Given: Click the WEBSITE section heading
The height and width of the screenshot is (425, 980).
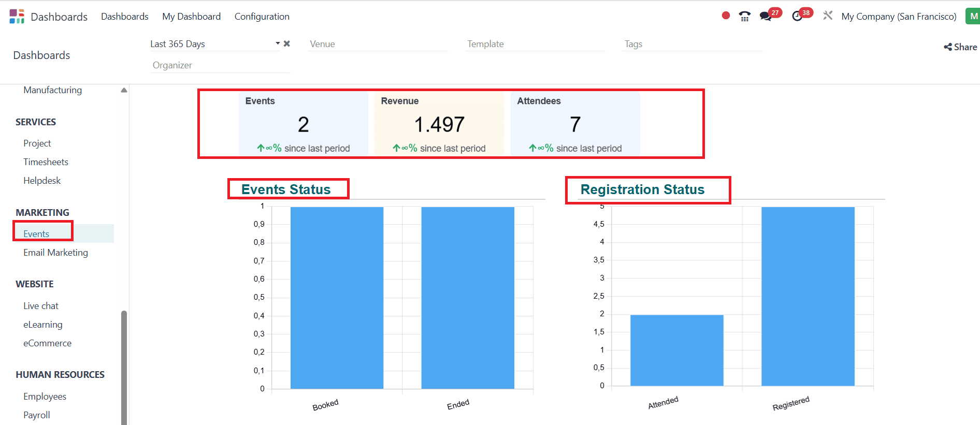Looking at the screenshot, I should tap(35, 284).
